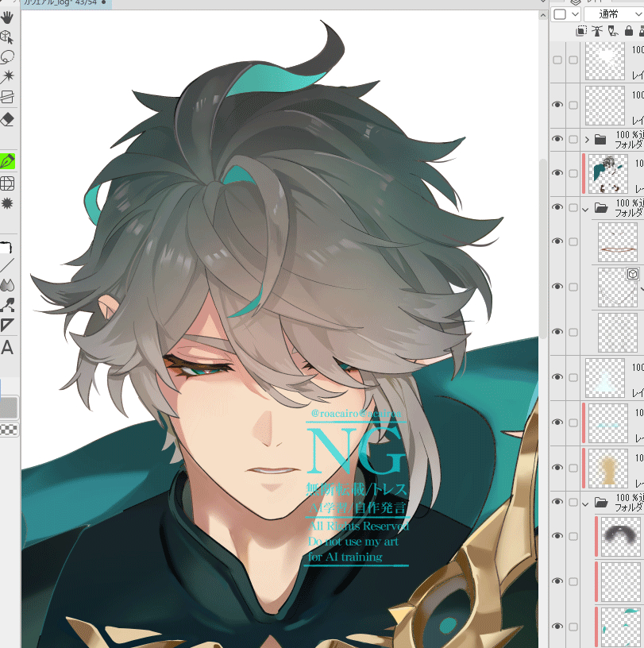Select the Hand (move canvas) tool
Viewport: 644px width, 648px height.
(7, 15)
